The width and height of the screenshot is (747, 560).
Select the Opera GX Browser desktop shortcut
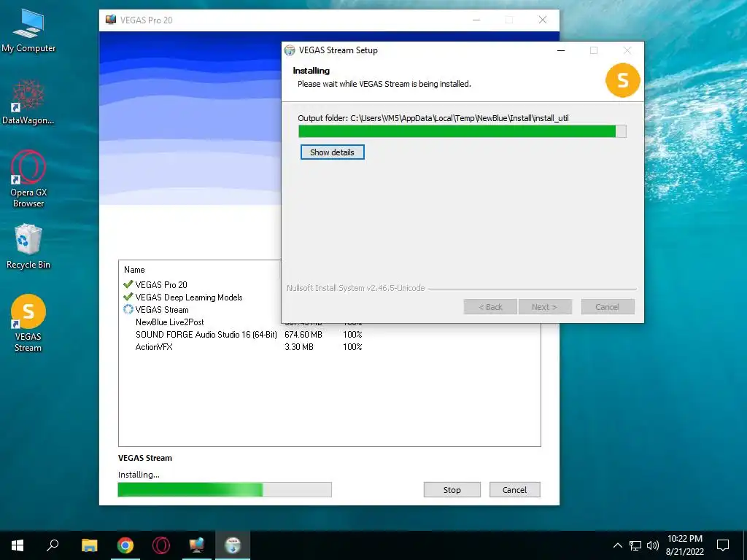click(x=28, y=179)
